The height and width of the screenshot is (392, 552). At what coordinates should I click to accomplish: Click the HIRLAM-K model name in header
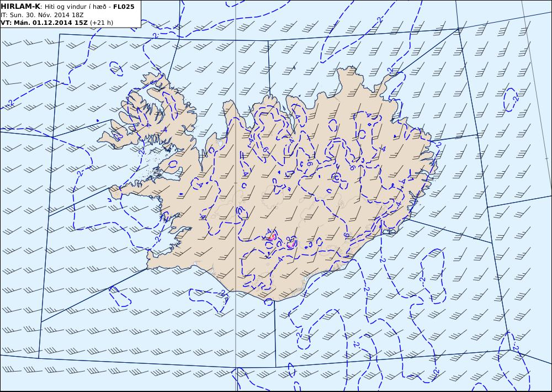coord(20,7)
